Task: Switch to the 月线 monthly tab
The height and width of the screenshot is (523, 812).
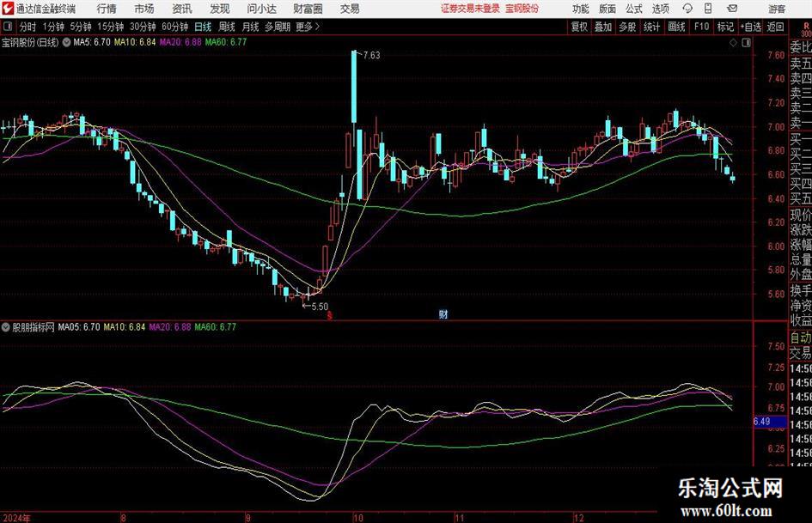Action: [x=251, y=27]
